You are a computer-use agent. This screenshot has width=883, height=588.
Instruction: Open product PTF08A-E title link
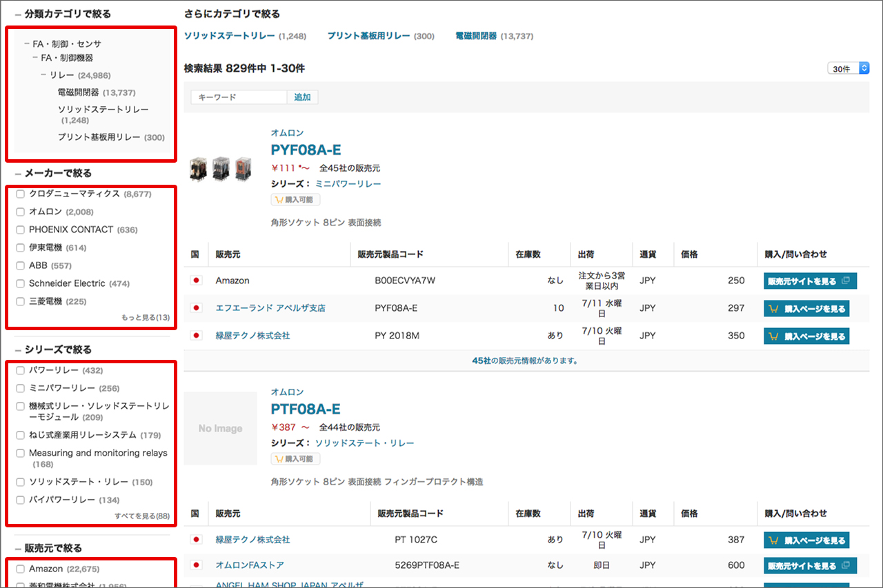[306, 409]
